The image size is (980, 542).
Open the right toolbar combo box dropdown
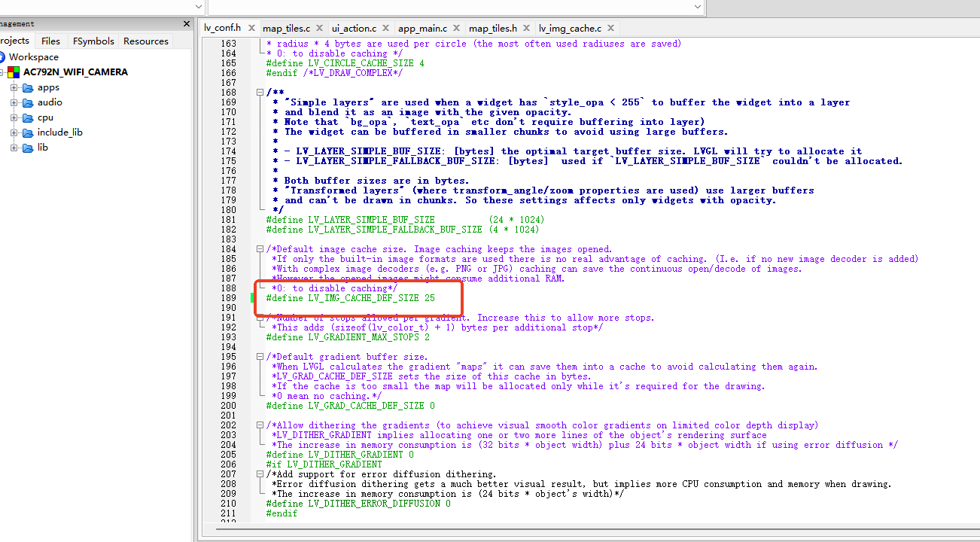pos(699,6)
